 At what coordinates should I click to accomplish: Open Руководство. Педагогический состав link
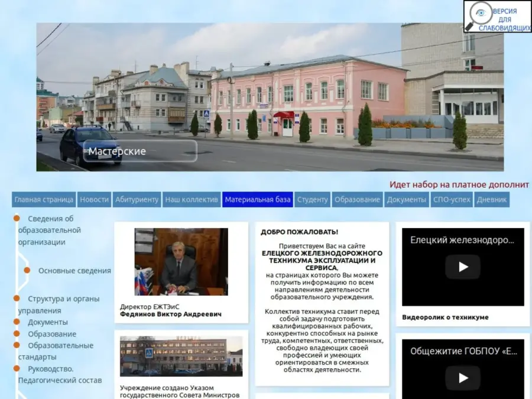point(60,375)
